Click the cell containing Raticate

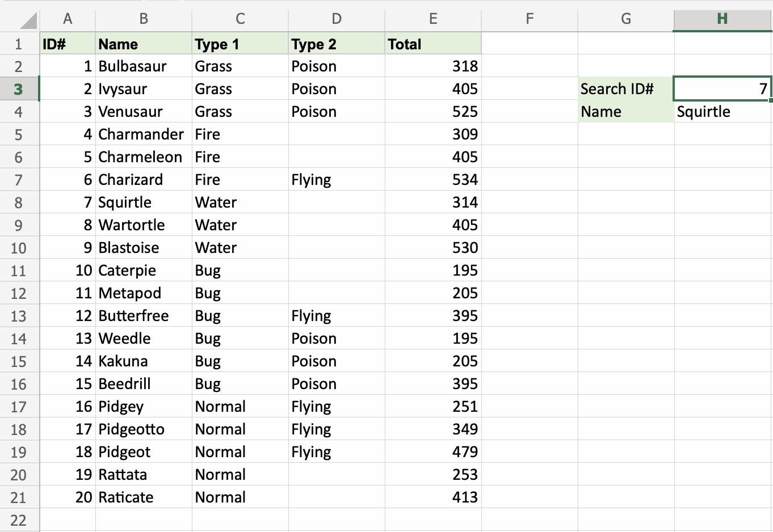pyautogui.click(x=143, y=497)
